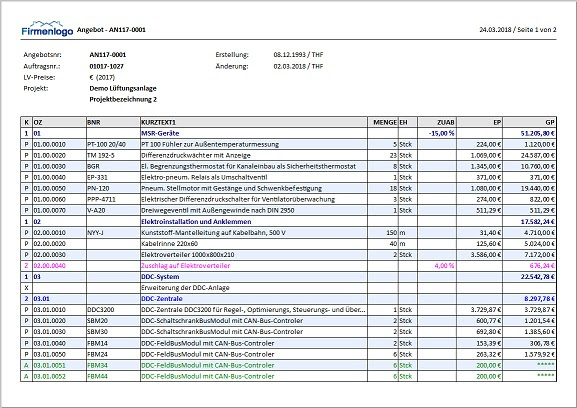Click the 'OZ' column header
577x408 pixels.
pyautogui.click(x=59, y=122)
